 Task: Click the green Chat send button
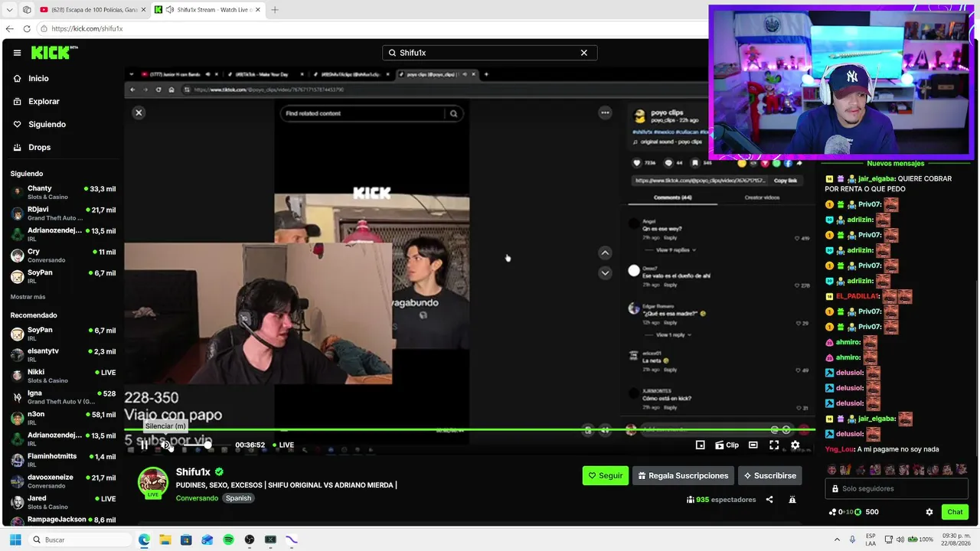pyautogui.click(x=955, y=512)
